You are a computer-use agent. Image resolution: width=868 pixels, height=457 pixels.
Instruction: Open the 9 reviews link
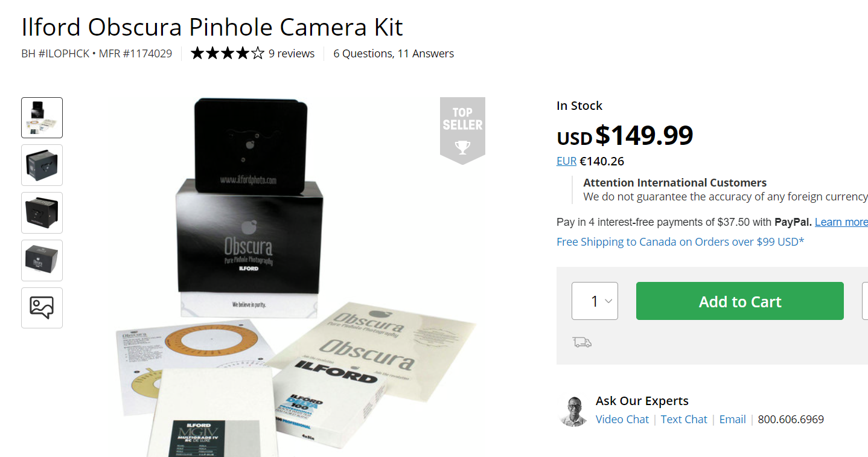pyautogui.click(x=292, y=54)
